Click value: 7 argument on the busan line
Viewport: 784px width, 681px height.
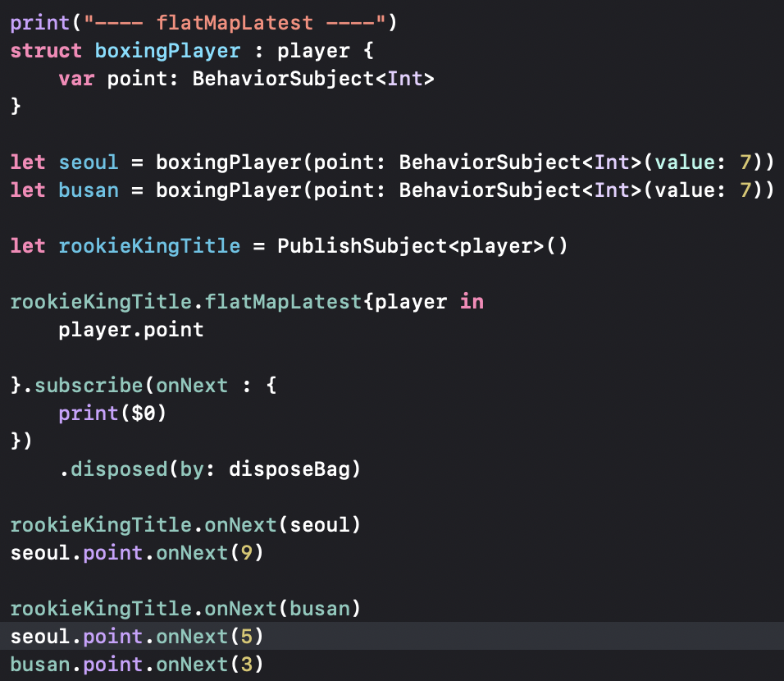point(704,190)
